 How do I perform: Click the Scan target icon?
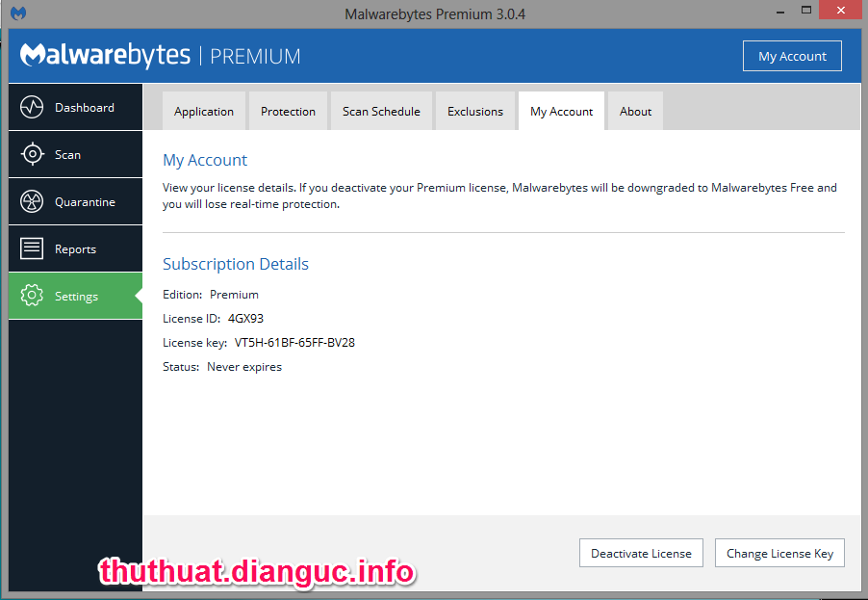tap(32, 154)
